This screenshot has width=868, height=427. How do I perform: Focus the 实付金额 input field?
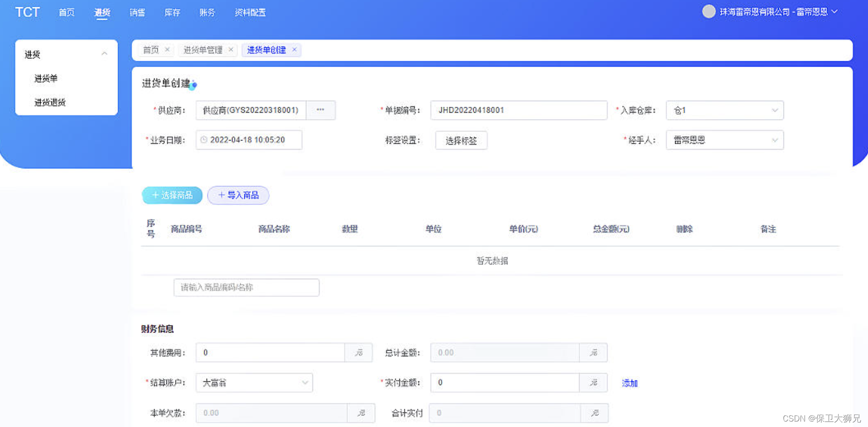point(505,383)
